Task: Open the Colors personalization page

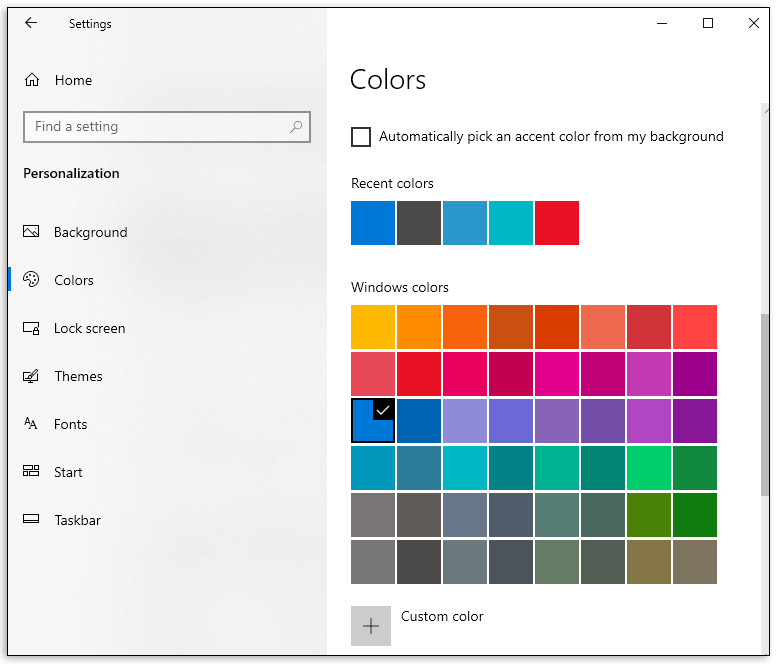Action: [x=74, y=280]
